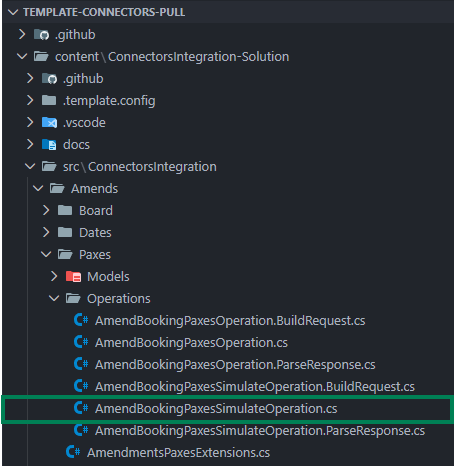Click the Amends open folder icon
455x466 pixels.
tap(57, 188)
